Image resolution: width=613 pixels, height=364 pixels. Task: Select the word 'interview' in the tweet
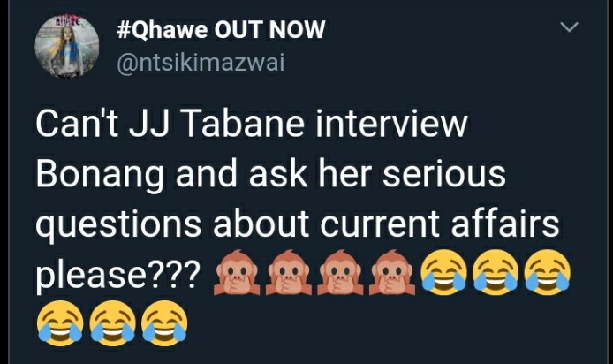[391, 125]
